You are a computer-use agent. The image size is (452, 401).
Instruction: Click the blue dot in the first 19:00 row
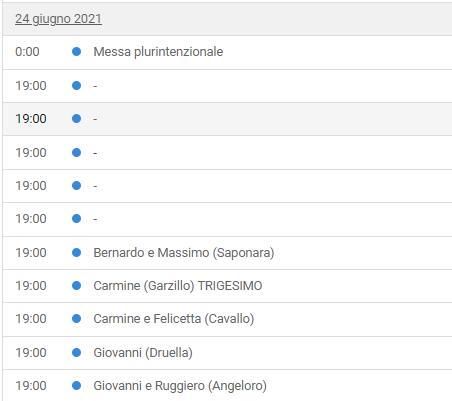76,86
